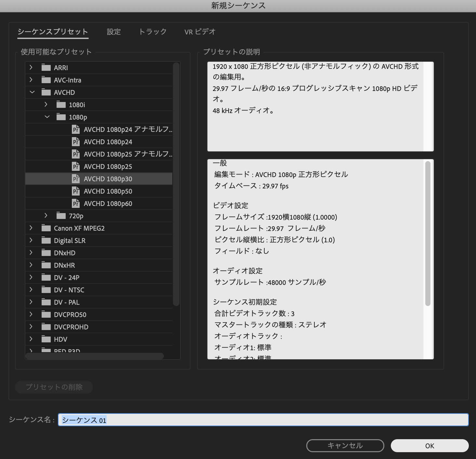This screenshot has width=476, height=459.
Task: Click the AVCHD 1080p24 preset file icon
Action: [x=76, y=142]
